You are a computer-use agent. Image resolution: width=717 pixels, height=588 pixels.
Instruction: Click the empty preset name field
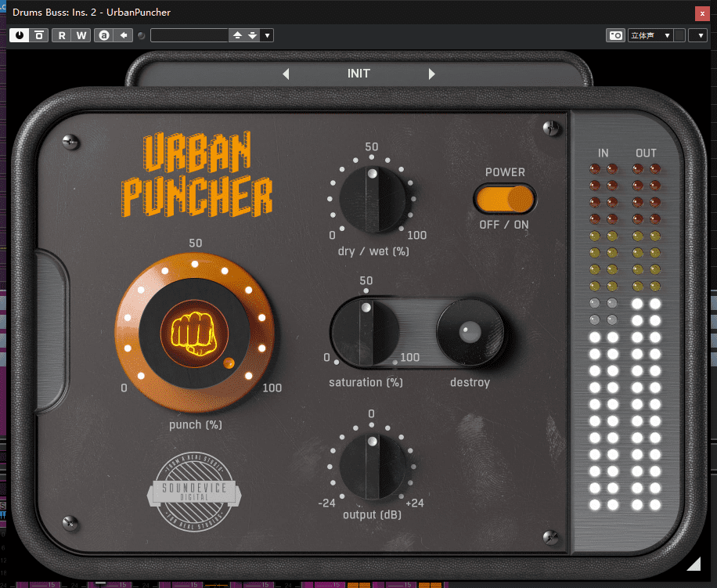(x=189, y=35)
